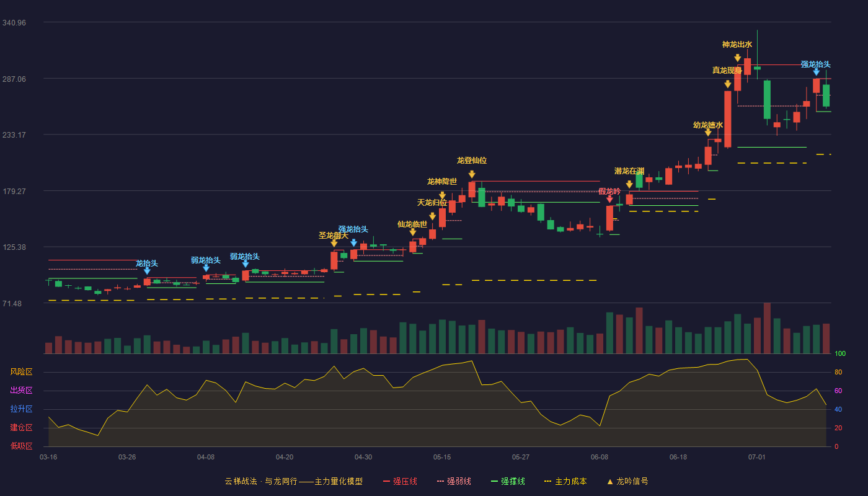Click the 04-20 date label
The image size is (868, 496).
pyautogui.click(x=285, y=457)
